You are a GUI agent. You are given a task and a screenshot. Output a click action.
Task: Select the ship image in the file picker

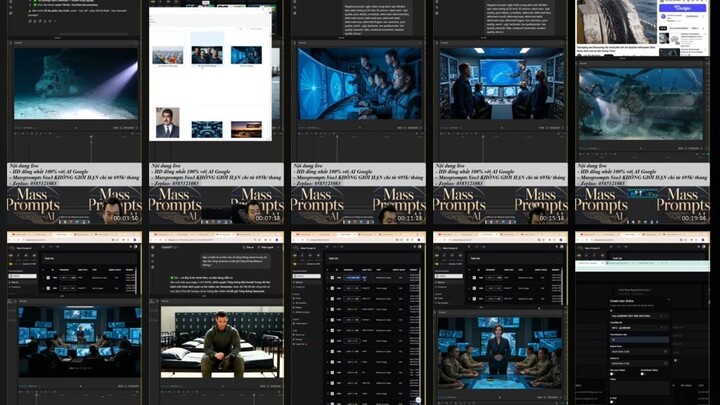coord(168,55)
